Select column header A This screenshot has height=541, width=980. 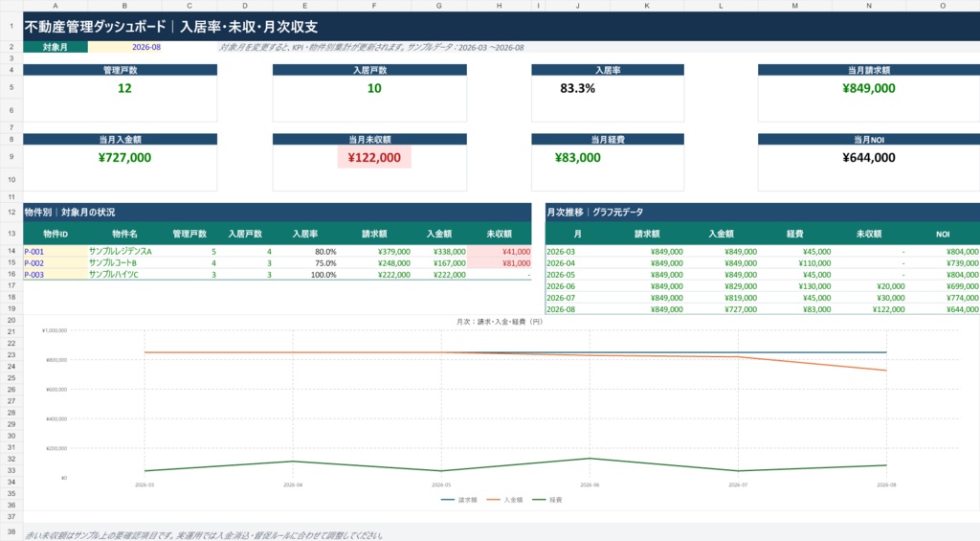pos(56,6)
